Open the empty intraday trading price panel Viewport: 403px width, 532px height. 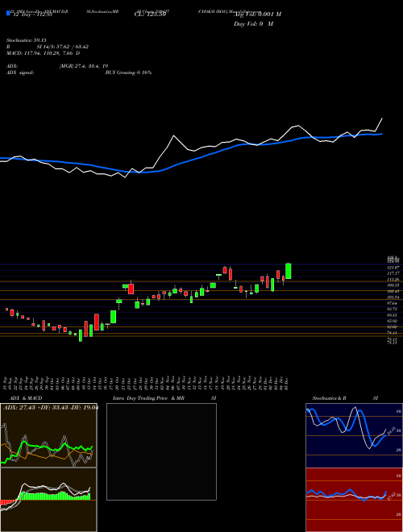161,451
